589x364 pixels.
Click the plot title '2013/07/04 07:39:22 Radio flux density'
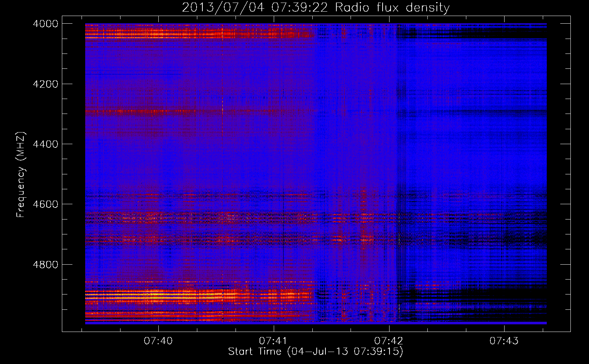pyautogui.click(x=316, y=8)
